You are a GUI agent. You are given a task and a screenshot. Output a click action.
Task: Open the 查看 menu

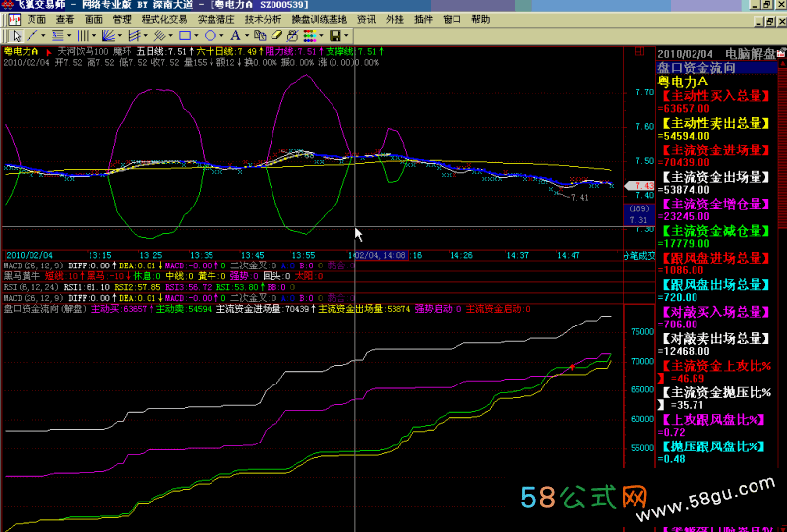coord(65,20)
